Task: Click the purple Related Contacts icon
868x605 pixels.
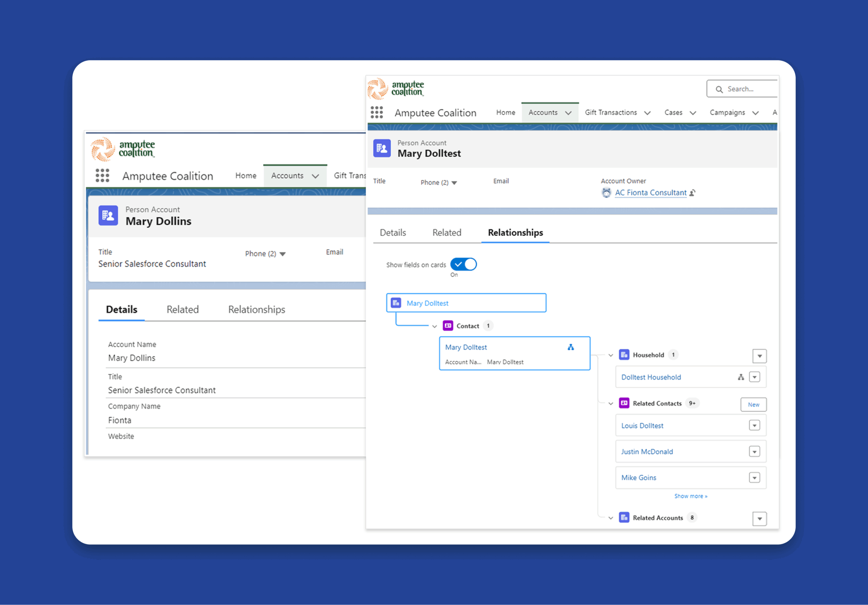Action: pyautogui.click(x=624, y=403)
